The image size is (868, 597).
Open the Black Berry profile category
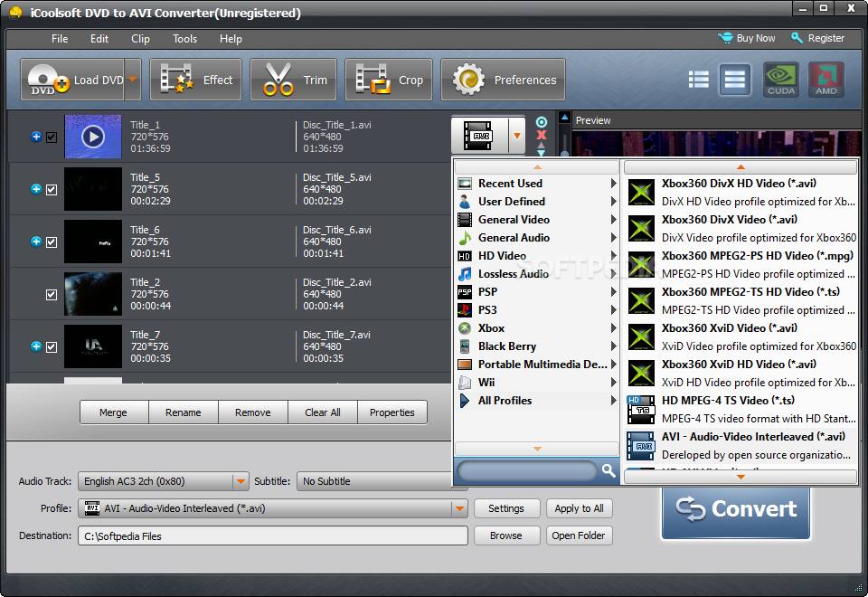(x=537, y=346)
